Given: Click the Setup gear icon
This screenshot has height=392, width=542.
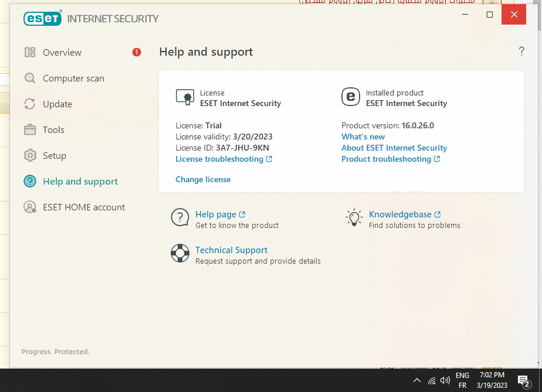Looking at the screenshot, I should tap(30, 155).
